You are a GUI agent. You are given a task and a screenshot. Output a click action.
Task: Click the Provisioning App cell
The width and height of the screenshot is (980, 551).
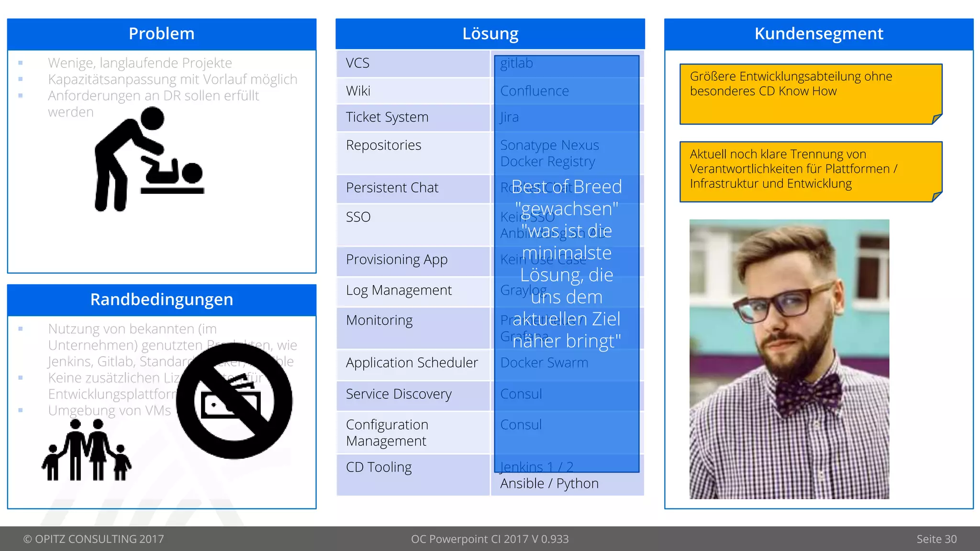(x=413, y=261)
